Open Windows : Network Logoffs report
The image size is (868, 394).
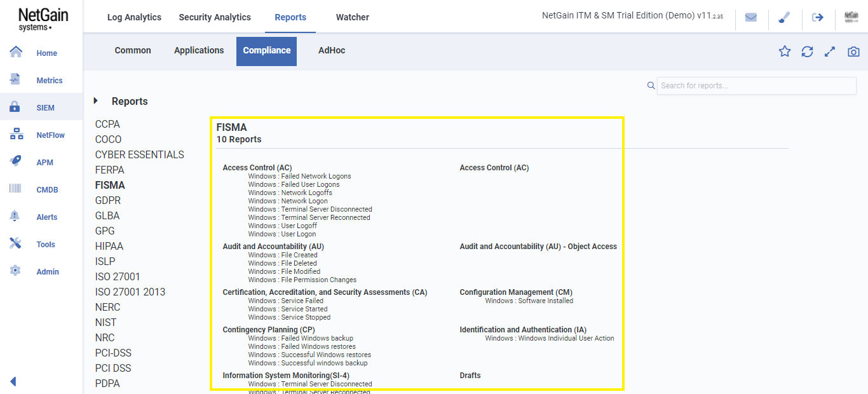[x=290, y=193]
